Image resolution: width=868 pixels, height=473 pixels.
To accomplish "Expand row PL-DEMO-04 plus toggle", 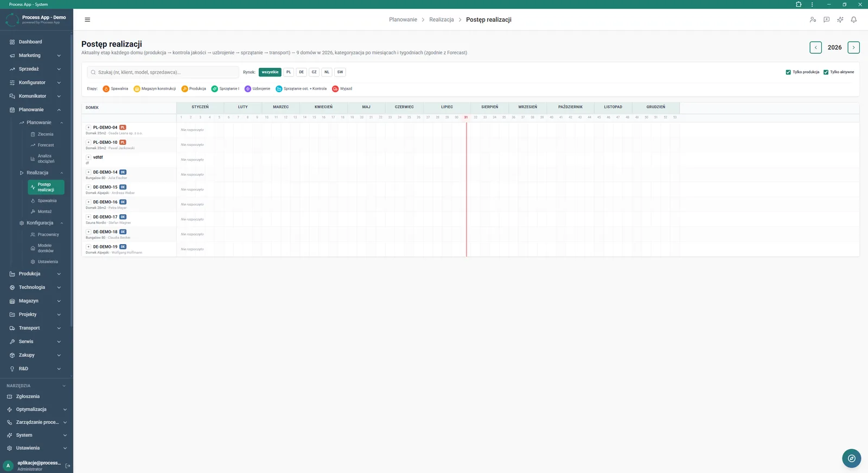I will click(x=88, y=127).
